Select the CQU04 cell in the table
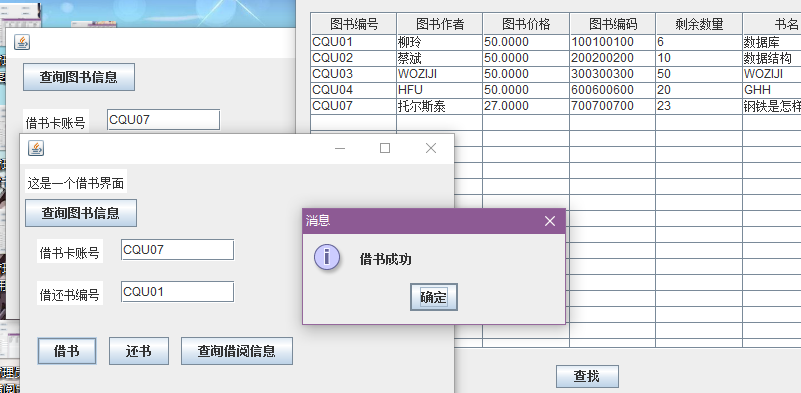801x393 pixels. click(354, 90)
